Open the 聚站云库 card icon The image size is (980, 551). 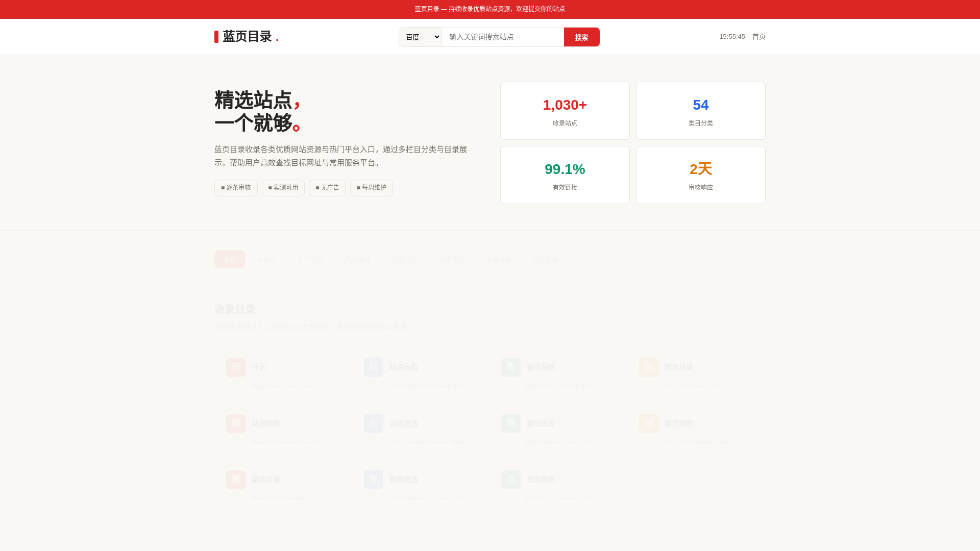tap(511, 423)
